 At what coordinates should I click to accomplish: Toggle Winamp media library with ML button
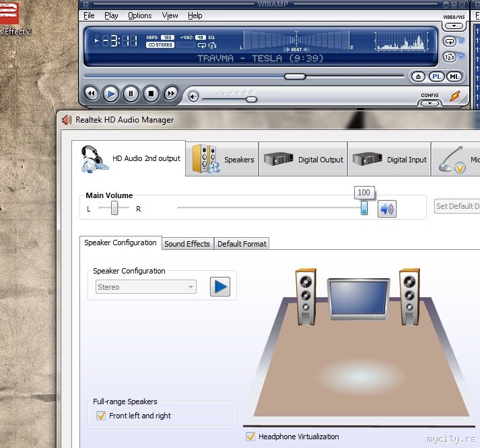point(454,77)
